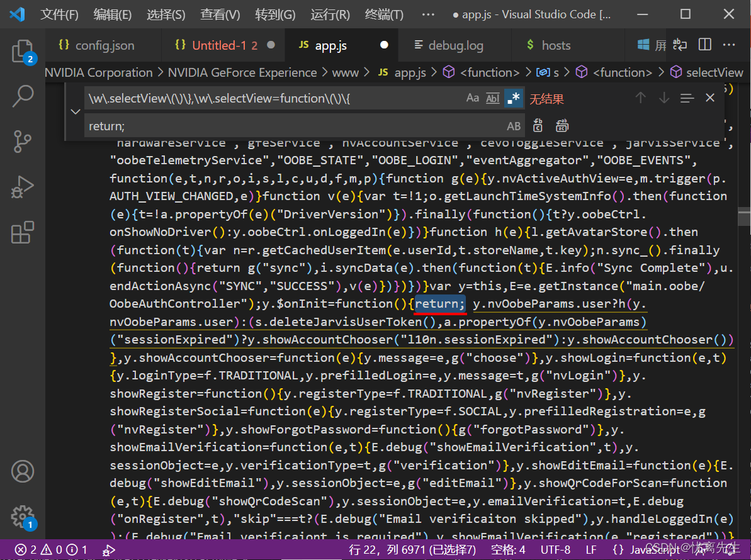
Task: Close unsaved app.js tab via dot
Action: tap(384, 45)
